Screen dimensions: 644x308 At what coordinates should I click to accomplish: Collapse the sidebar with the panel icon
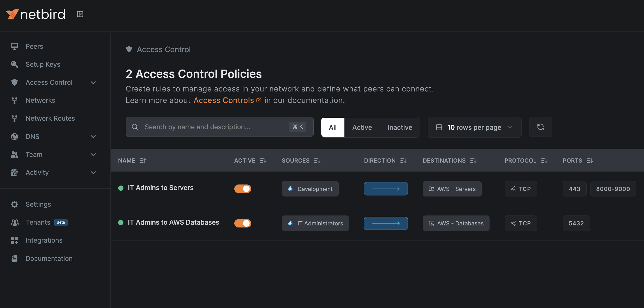80,14
